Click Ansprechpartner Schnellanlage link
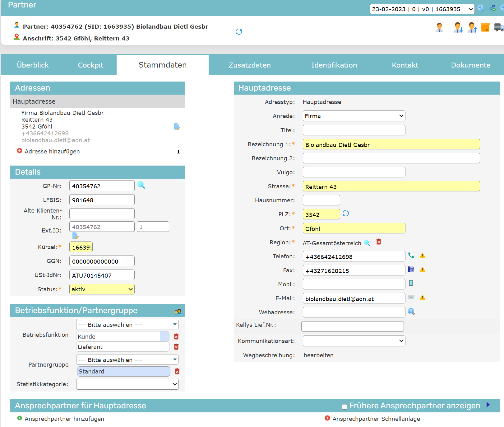 pyautogui.click(x=376, y=419)
